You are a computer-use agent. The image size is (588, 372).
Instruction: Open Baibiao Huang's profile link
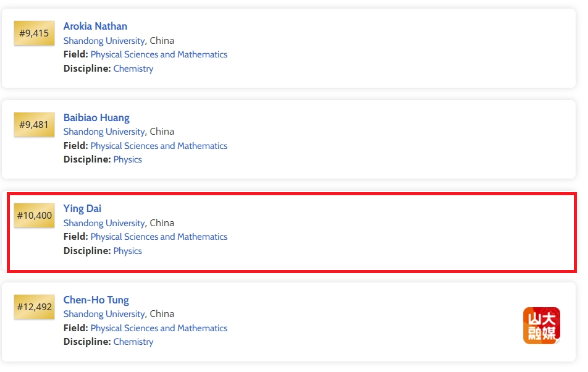pos(96,118)
